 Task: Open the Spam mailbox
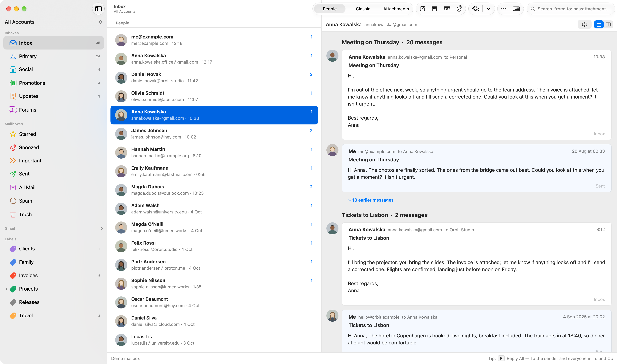pyautogui.click(x=54, y=201)
